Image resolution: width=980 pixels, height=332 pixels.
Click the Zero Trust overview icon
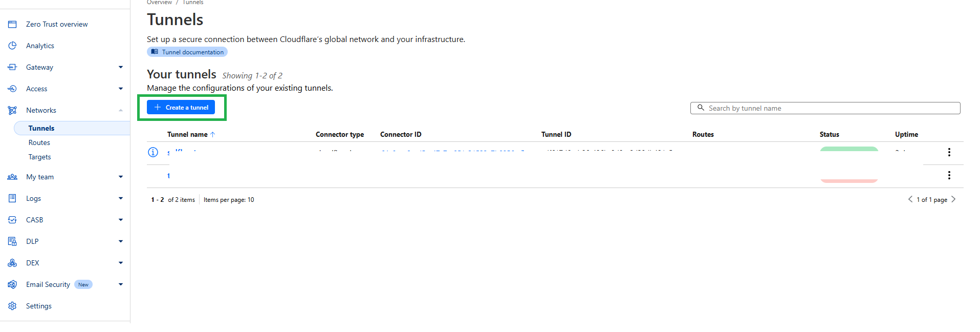(12, 24)
